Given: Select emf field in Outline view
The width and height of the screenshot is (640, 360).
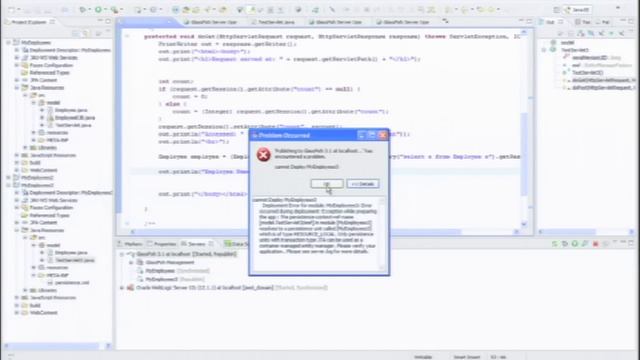Looking at the screenshot, I should [598, 65].
